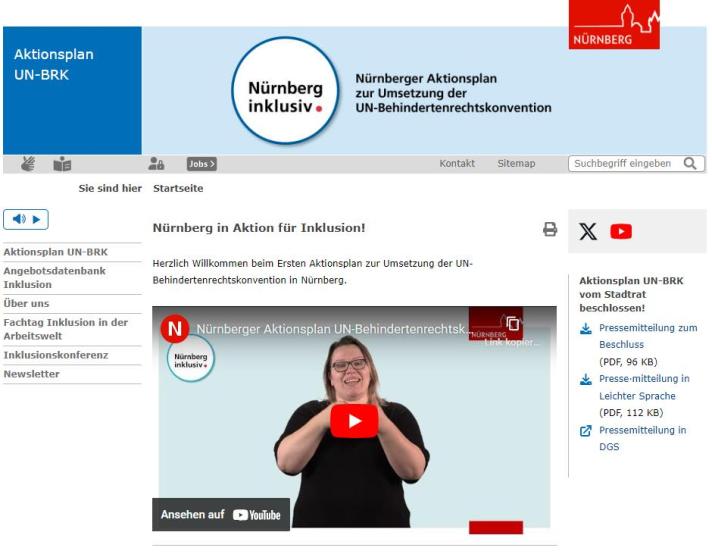The width and height of the screenshot is (712, 554).
Task: Open the Sitemap link
Action: pos(516,163)
